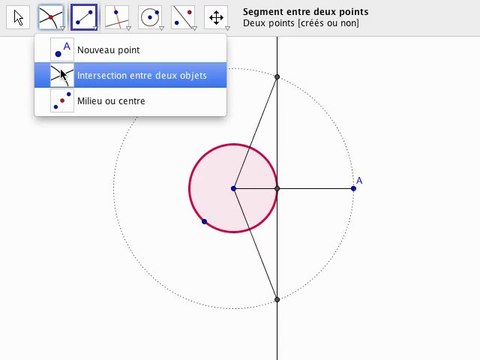Click point A on the dotted circle
The image size is (480, 360).
pyautogui.click(x=353, y=189)
